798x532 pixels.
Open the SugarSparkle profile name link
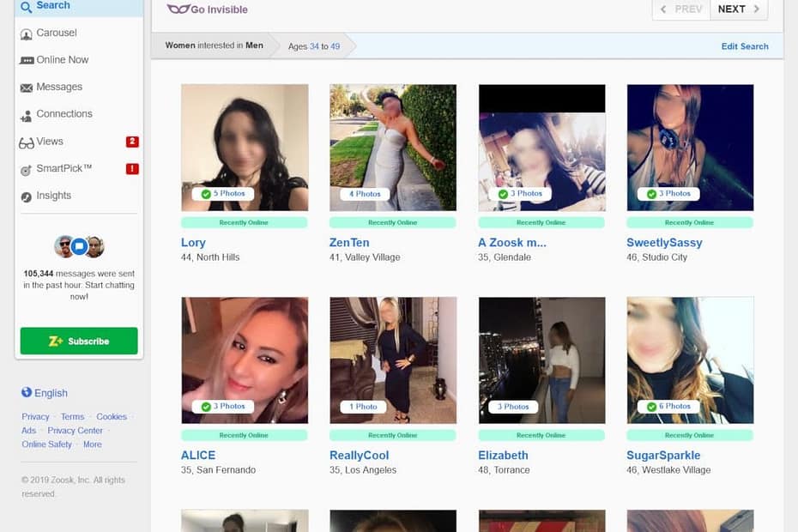[x=663, y=456]
